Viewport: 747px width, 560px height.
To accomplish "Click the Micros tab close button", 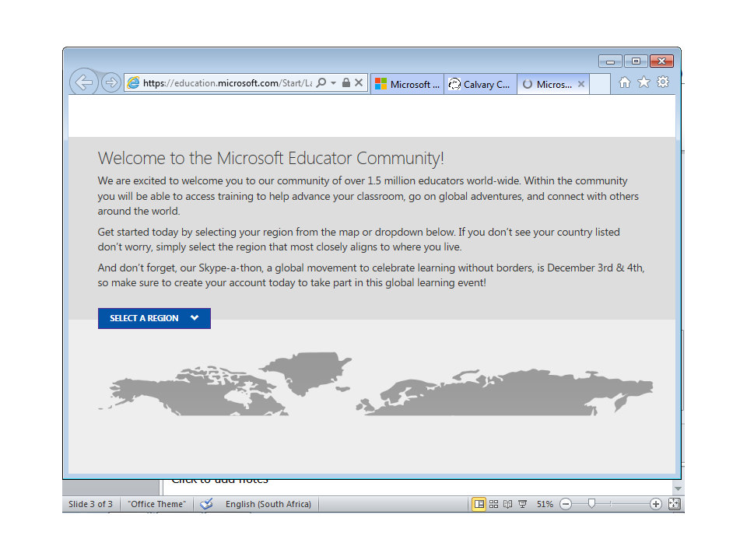I will point(580,83).
